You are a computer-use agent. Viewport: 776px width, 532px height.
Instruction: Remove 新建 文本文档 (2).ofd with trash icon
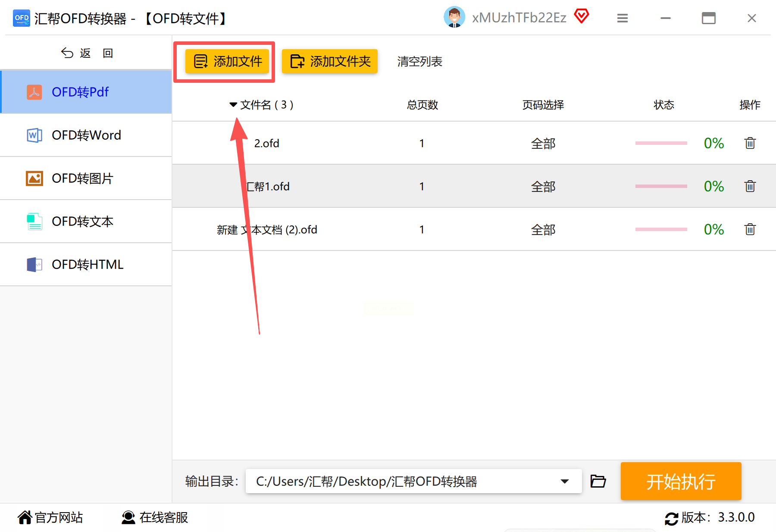[x=750, y=229]
